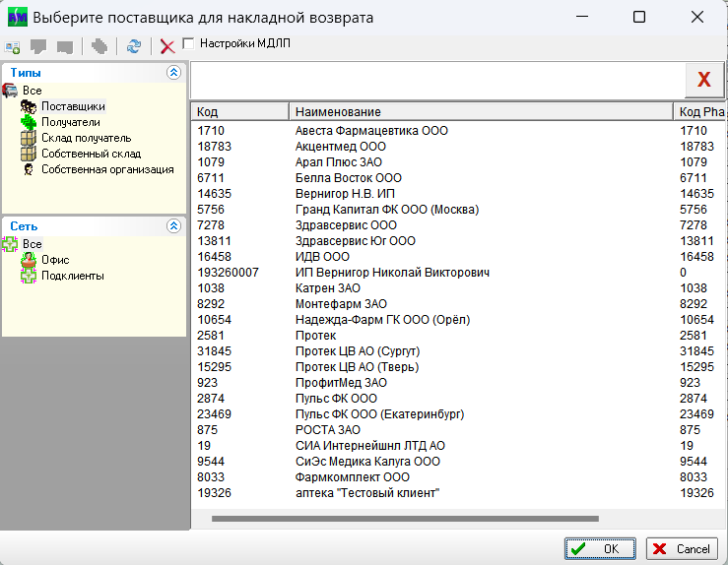This screenshot has width=728, height=565.
Task: Select row ИП Вернигор Николай Викторович
Action: (457, 273)
